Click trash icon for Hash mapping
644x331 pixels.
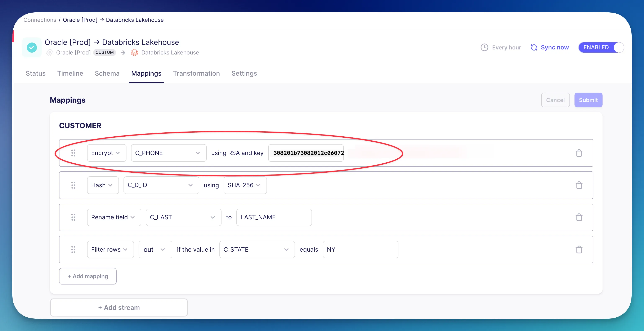tap(579, 185)
